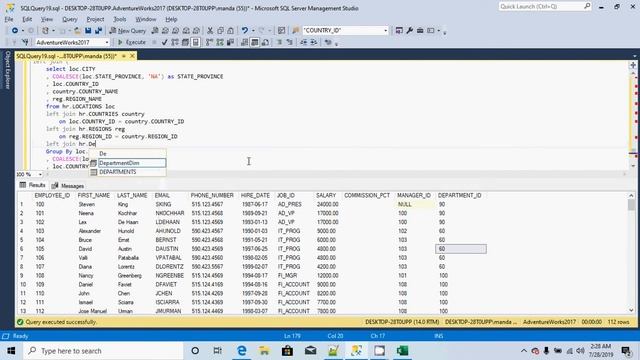
Task: Open the Help menu
Action: [171, 19]
